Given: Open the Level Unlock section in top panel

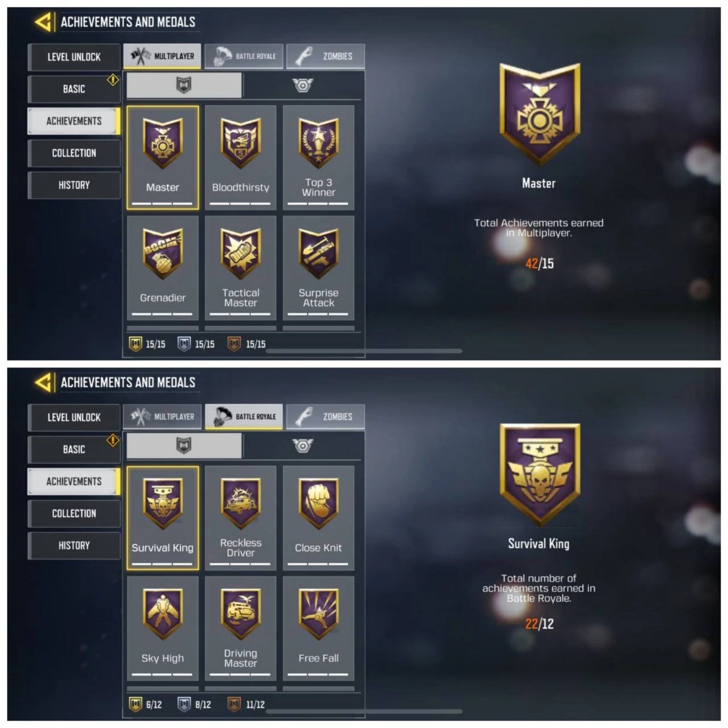Looking at the screenshot, I should 74,57.
